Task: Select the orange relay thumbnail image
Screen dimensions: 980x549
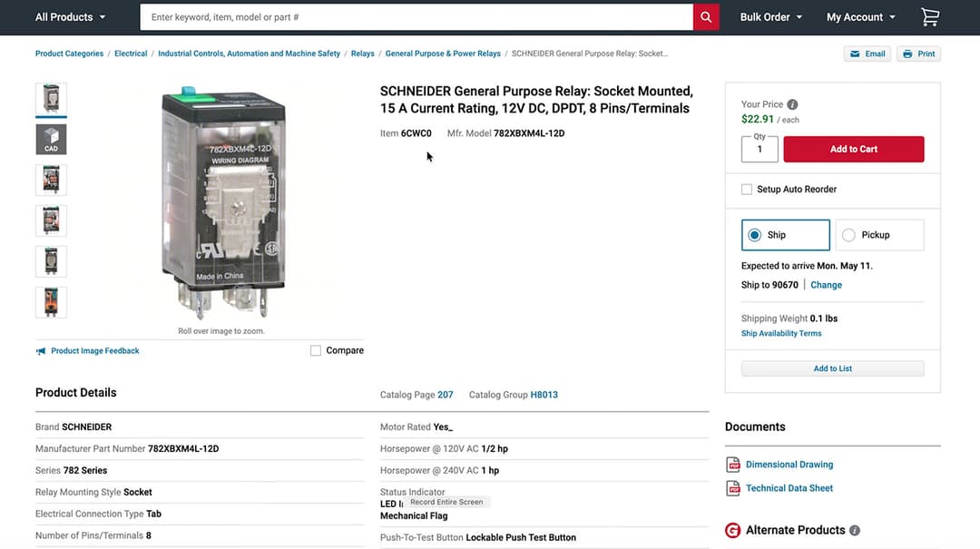Action: tap(51, 302)
